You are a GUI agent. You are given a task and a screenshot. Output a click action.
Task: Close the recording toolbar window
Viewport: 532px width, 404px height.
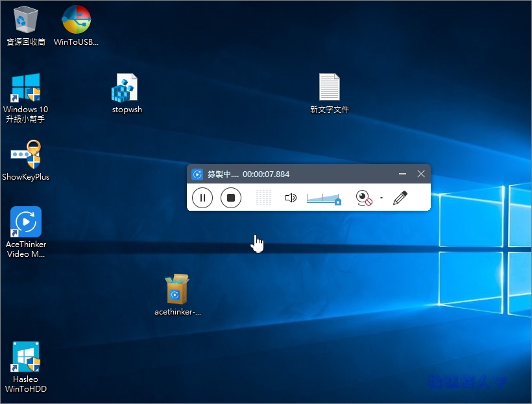[421, 174]
